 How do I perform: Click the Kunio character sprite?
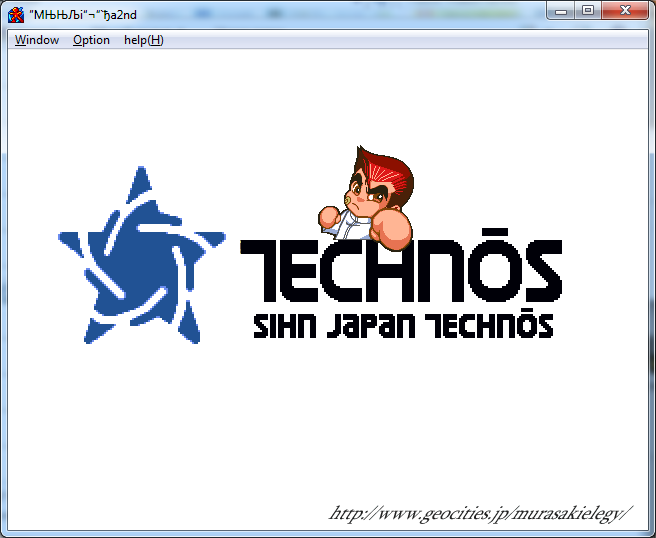click(366, 199)
